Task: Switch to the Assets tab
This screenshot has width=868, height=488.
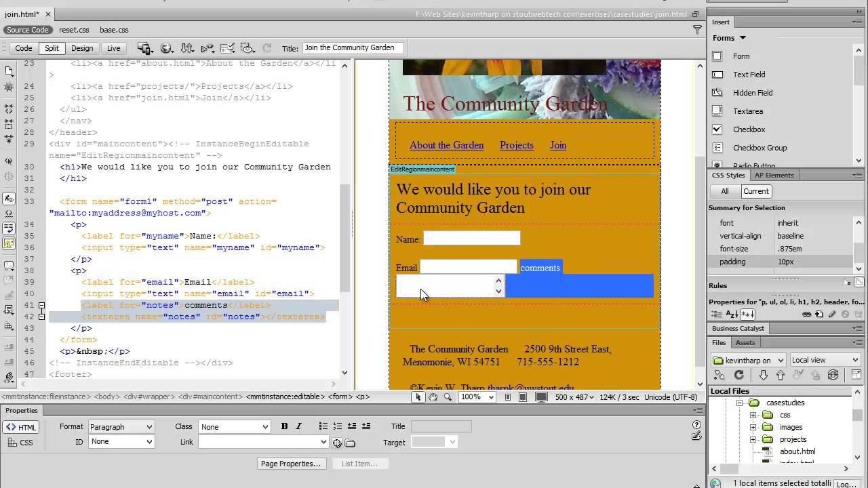Action: click(x=745, y=342)
